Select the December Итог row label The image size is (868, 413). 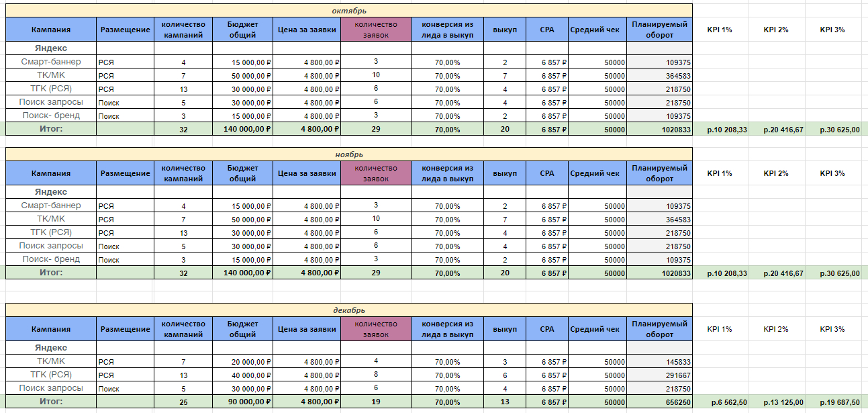[x=51, y=402]
